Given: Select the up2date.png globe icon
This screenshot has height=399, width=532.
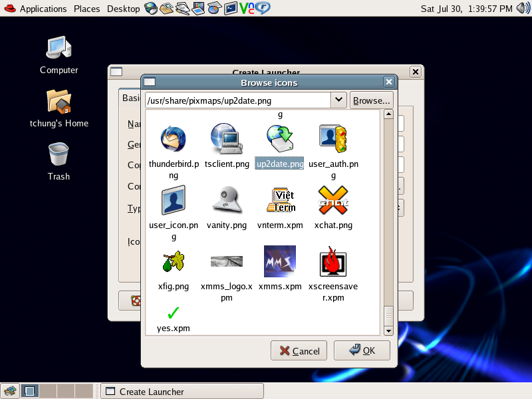Looking at the screenshot, I should coord(279,138).
